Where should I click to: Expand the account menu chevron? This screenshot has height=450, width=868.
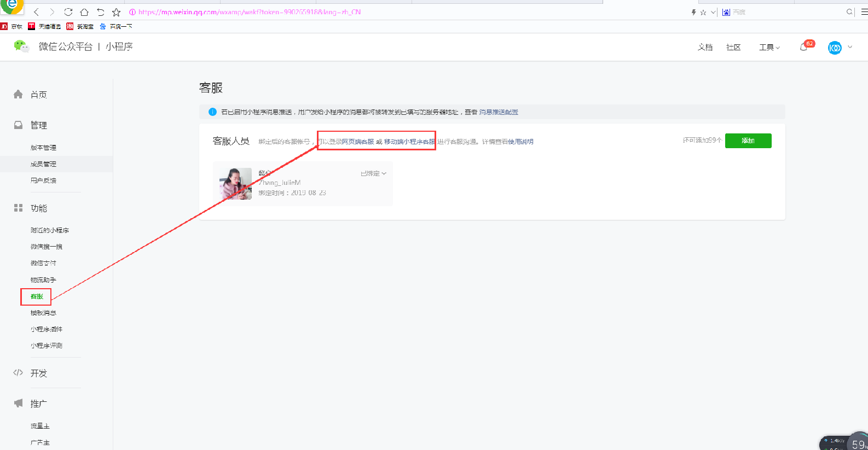[x=850, y=47]
